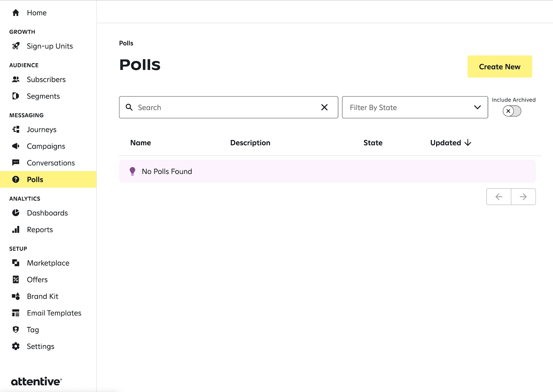Focus the Search polls input field
The height and width of the screenshot is (392, 553).
coord(225,108)
